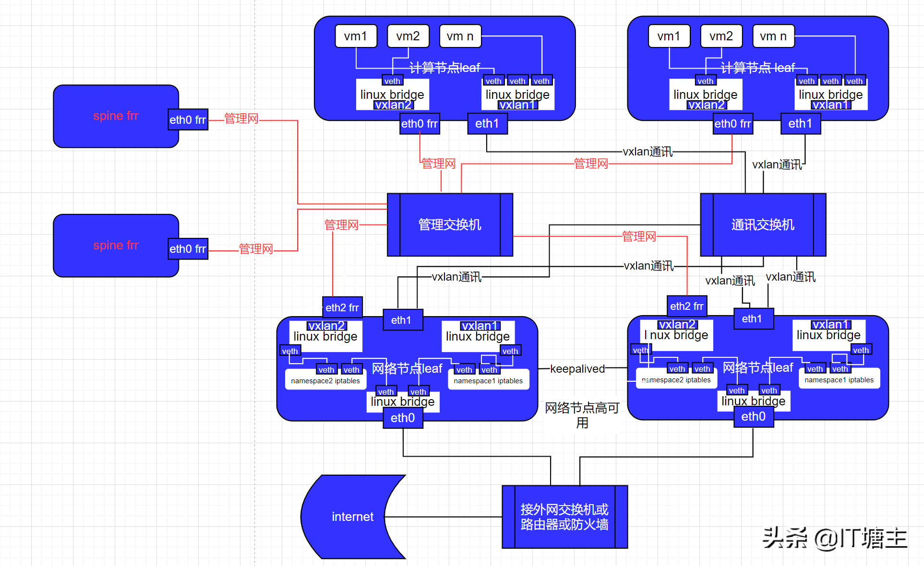Select the keepalived connector label
Viewport: 924px width, 566px height.
tap(577, 368)
